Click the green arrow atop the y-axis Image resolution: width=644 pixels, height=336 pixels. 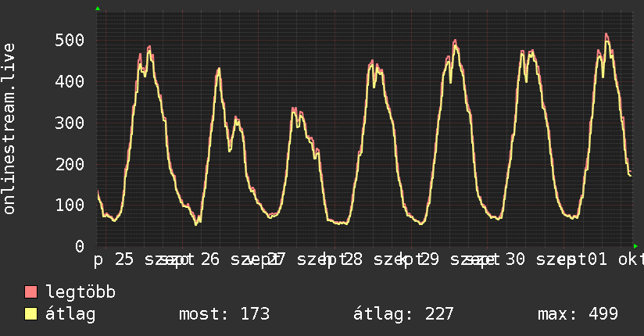[x=98, y=9]
